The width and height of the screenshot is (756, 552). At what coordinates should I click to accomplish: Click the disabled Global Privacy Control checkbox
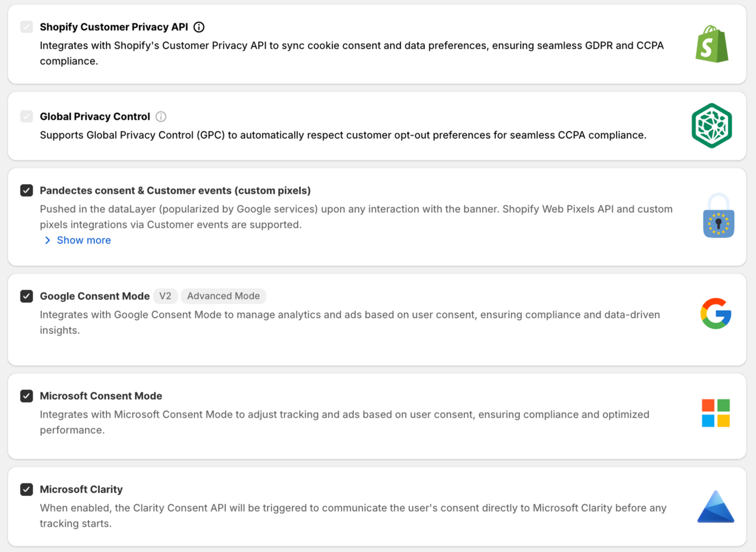(27, 116)
